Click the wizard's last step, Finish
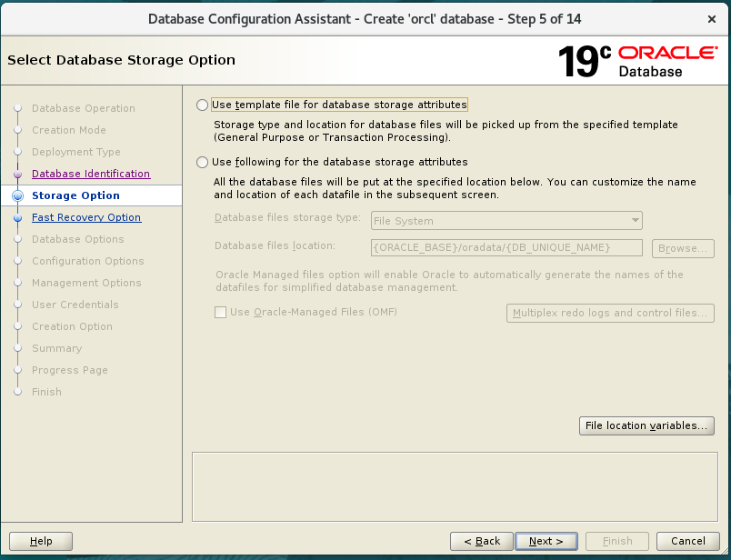731x560 pixels. coord(46,392)
